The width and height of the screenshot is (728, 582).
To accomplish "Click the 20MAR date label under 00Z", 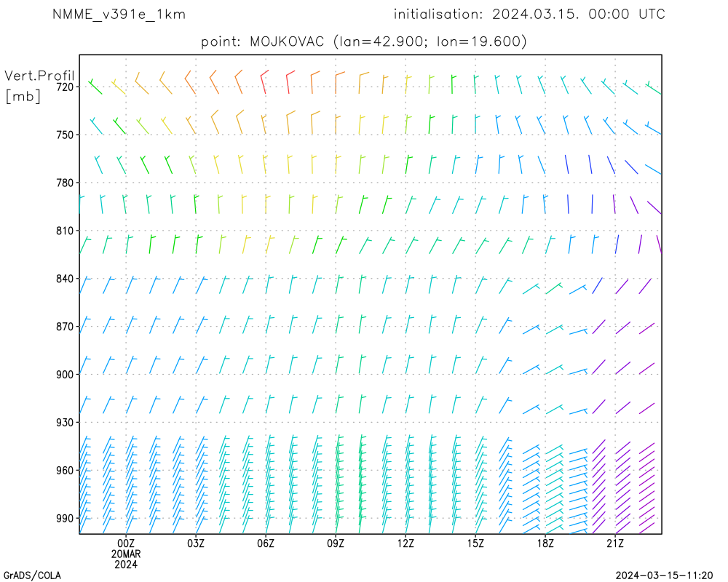I will 126,554.
